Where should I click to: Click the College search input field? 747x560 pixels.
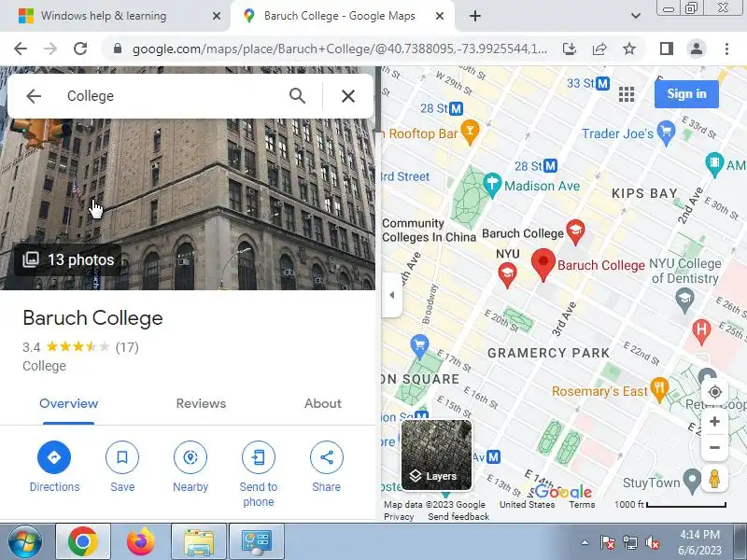tap(172, 96)
